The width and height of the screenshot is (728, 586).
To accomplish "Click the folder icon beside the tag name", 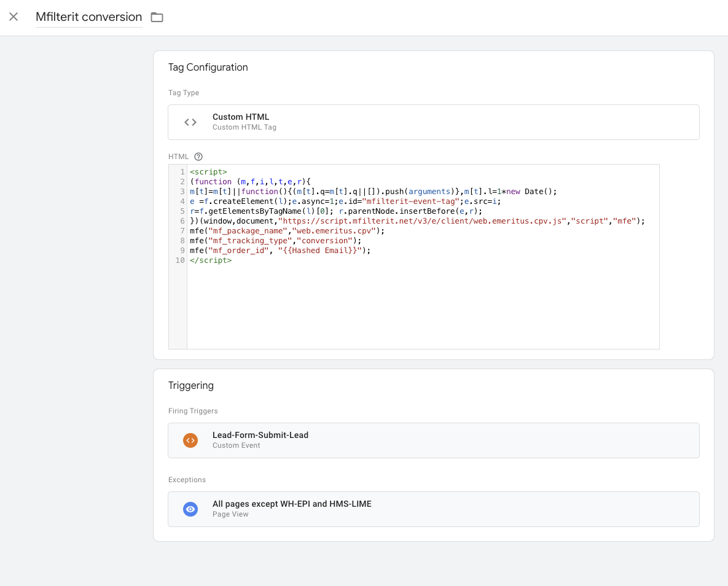I will click(157, 17).
